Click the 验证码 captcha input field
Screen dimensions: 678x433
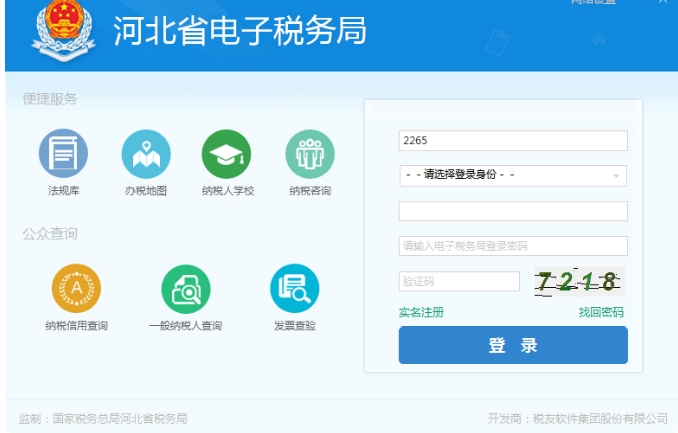tap(459, 281)
